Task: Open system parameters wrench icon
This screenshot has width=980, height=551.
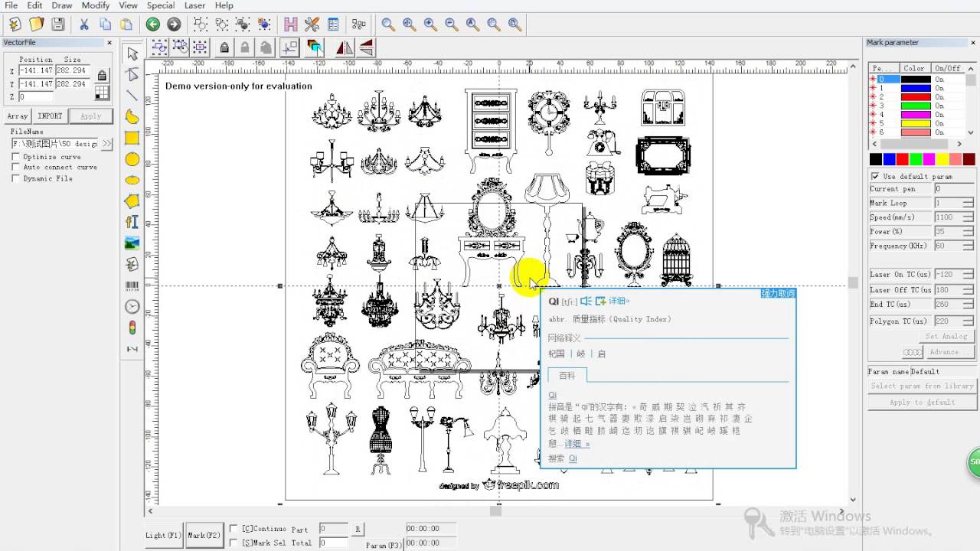Action: pos(312,24)
